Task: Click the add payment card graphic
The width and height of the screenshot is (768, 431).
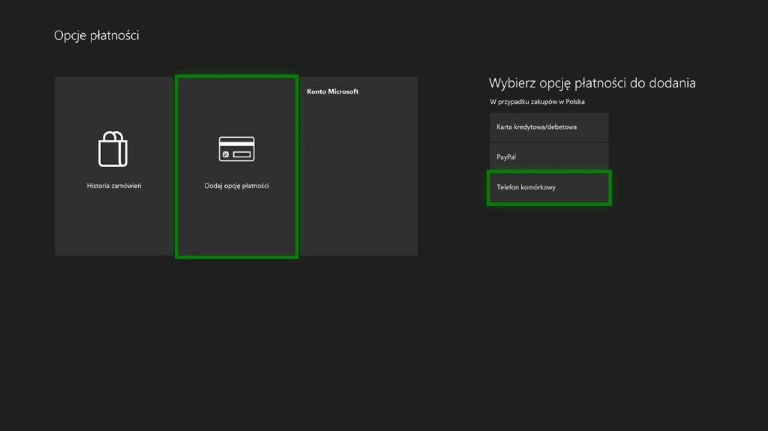Action: click(x=237, y=149)
